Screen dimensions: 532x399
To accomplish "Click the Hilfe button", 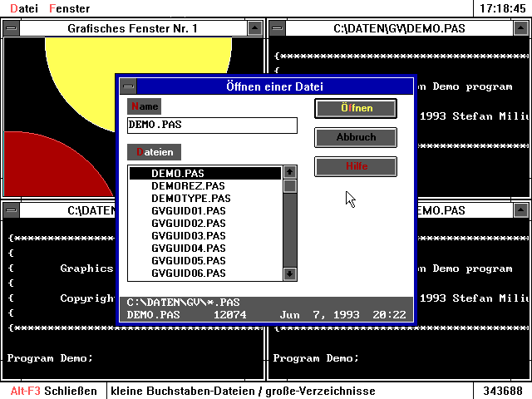I will [356, 166].
